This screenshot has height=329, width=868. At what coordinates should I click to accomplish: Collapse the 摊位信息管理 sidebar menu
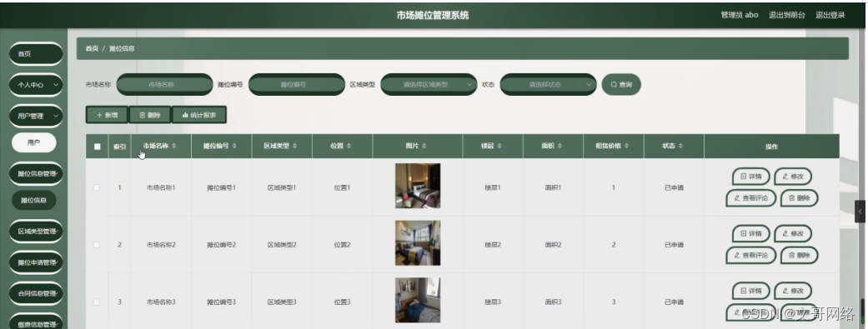pos(36,173)
